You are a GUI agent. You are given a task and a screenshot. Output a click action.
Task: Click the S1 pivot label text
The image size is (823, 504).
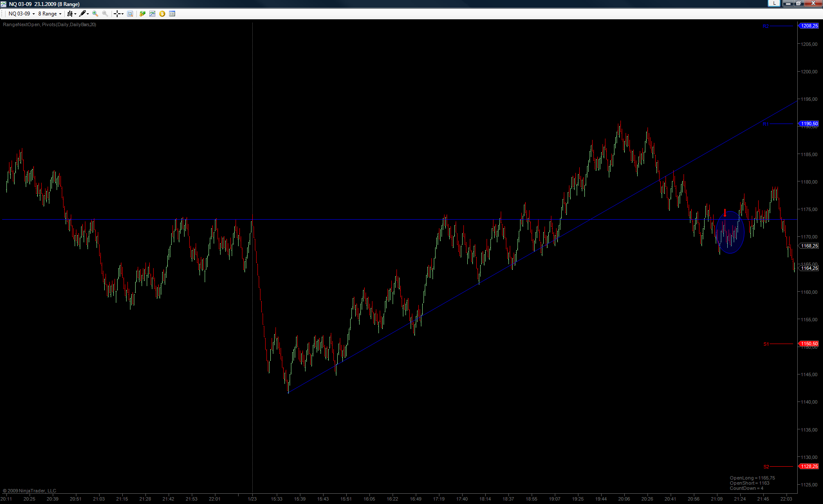tap(766, 344)
